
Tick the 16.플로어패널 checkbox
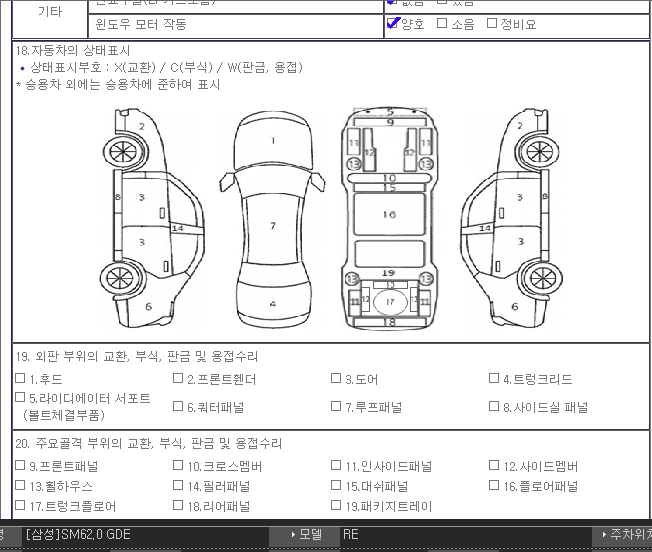(x=494, y=485)
